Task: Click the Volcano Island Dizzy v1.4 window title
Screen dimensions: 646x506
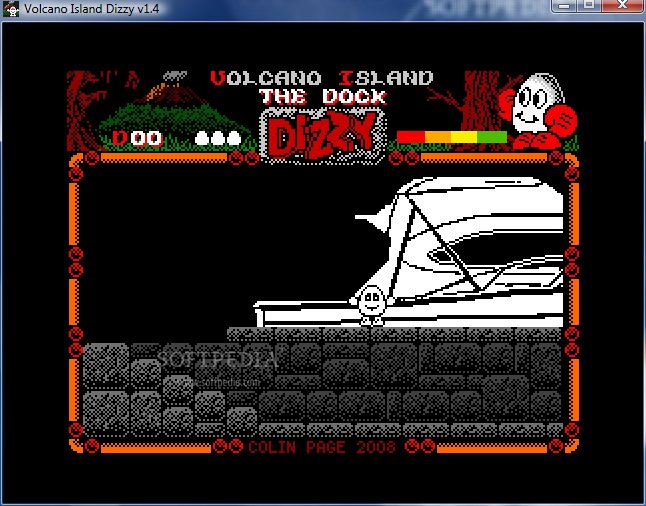Action: pyautogui.click(x=91, y=9)
